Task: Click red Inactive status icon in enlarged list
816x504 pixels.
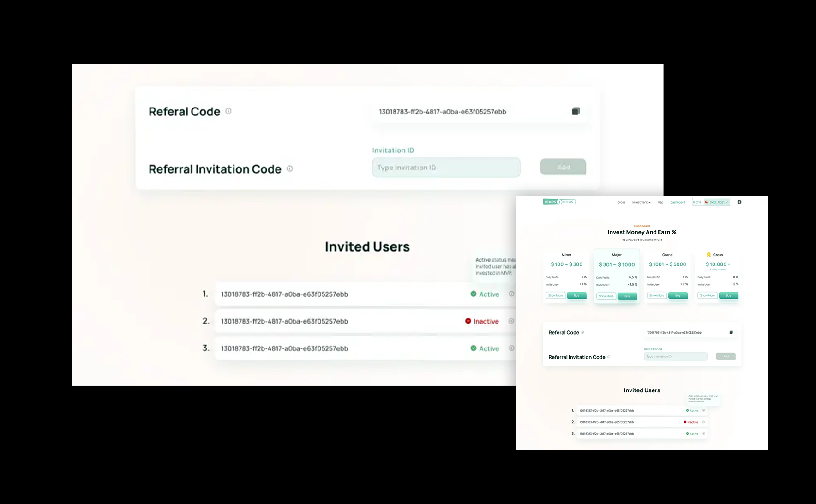Action: pyautogui.click(x=468, y=321)
